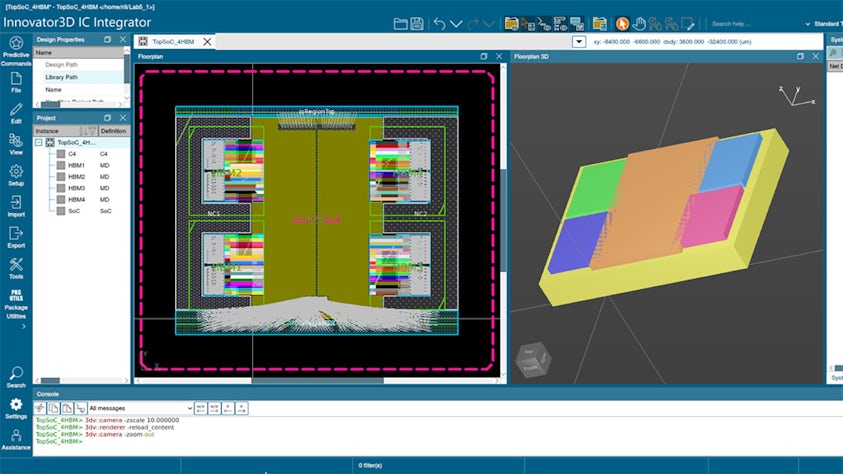Open the Edit sidebar menu
This screenshot has height=474, width=843.
16,113
